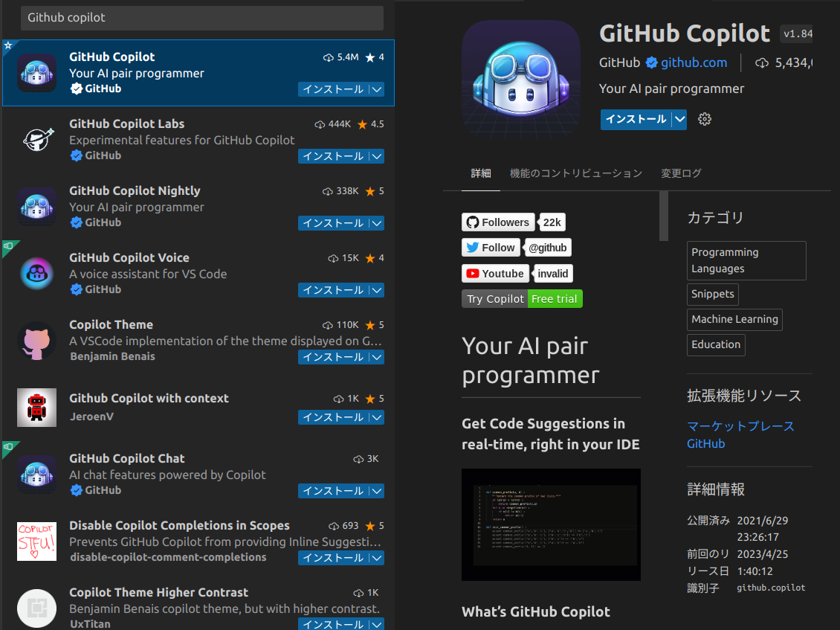This screenshot has height=630, width=840.
Task: Click the GitHub Copilot Nightly extension icon
Action: [x=36, y=206]
